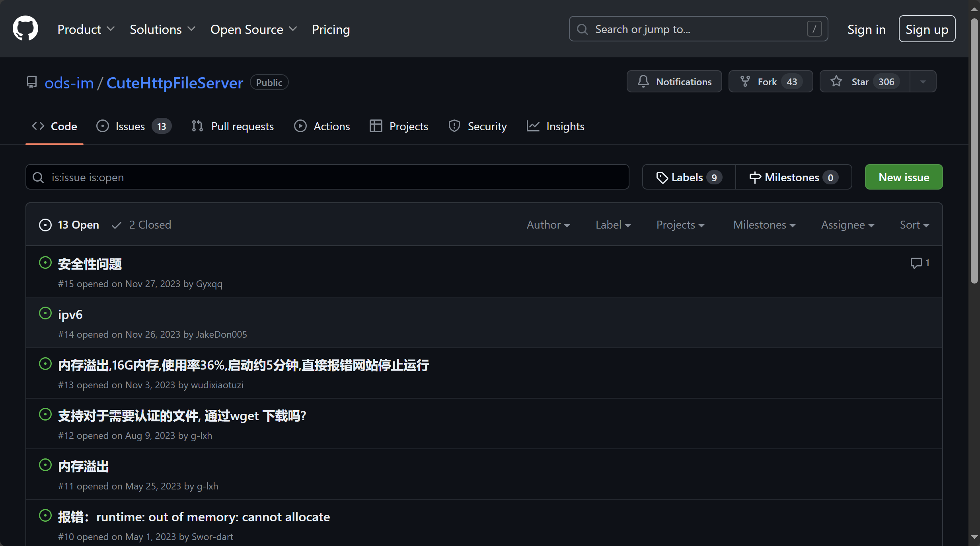Click open-issue icon for 内存溢出 #11
980x546 pixels.
coord(45,465)
